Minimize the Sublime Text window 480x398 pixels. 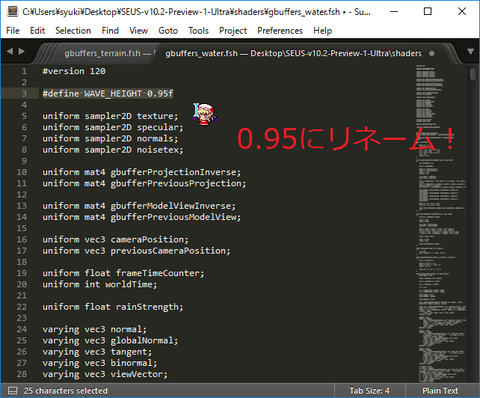point(394,11)
